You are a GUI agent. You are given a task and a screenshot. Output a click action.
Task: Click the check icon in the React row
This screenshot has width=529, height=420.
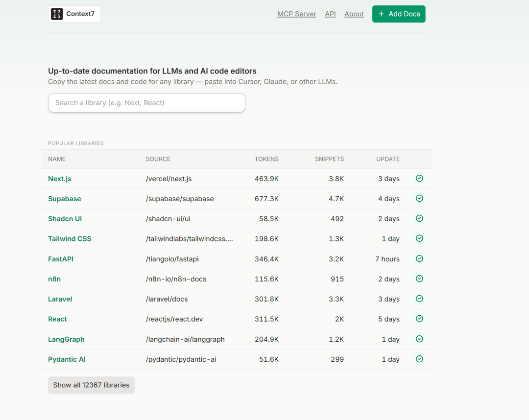point(419,319)
